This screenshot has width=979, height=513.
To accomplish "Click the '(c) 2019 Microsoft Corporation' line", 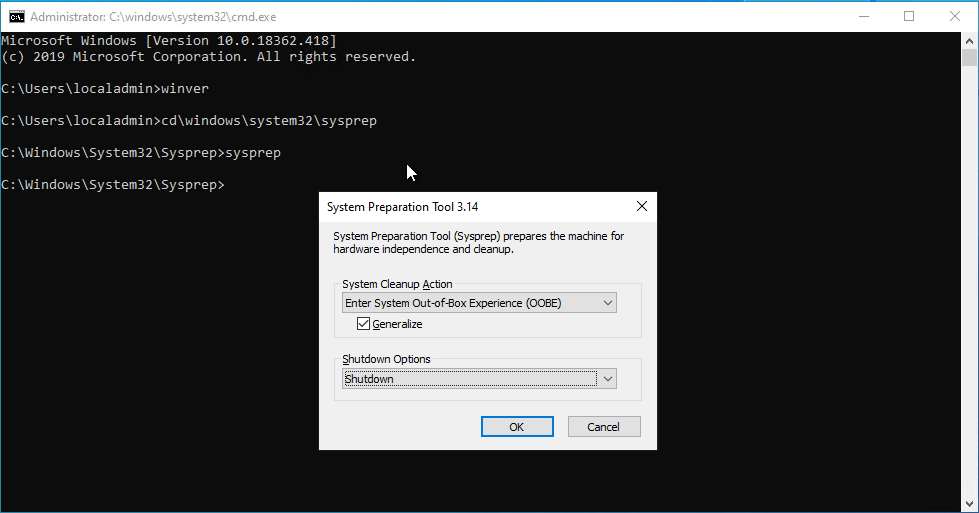I will [209, 57].
